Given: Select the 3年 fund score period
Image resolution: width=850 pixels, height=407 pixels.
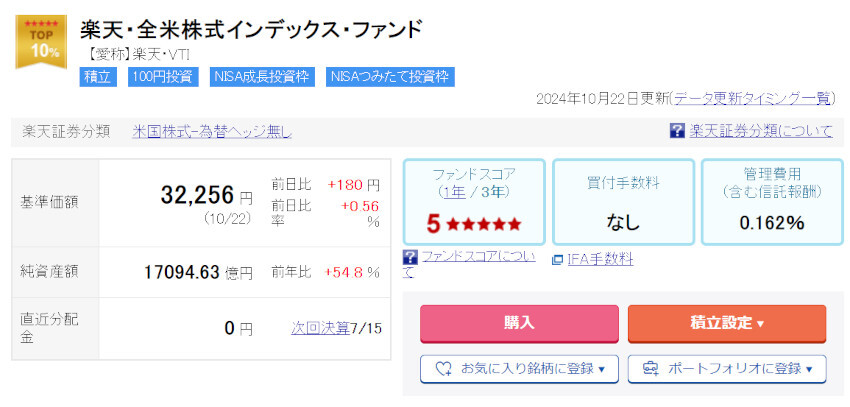Looking at the screenshot, I should click(x=492, y=191).
